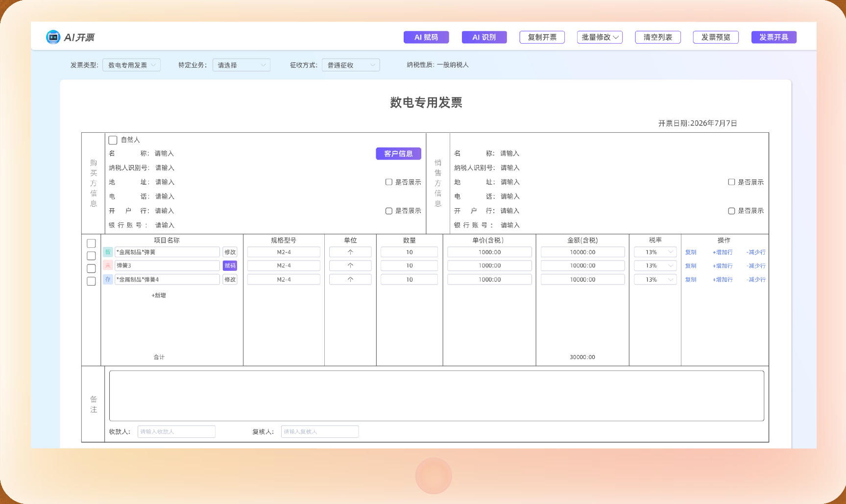Viewport: 846px width, 504px height.
Task: Toggle buyer address 是否展示 checkbox
Action: point(389,182)
